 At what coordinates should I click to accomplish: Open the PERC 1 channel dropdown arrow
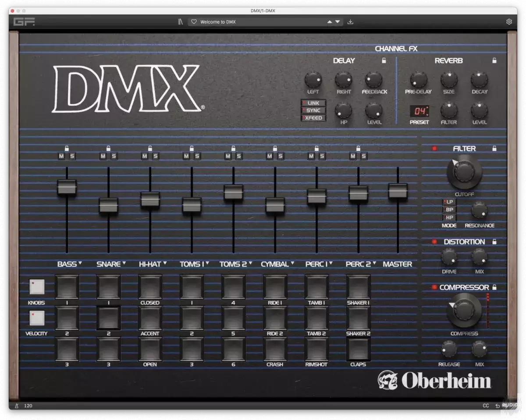[x=331, y=263]
